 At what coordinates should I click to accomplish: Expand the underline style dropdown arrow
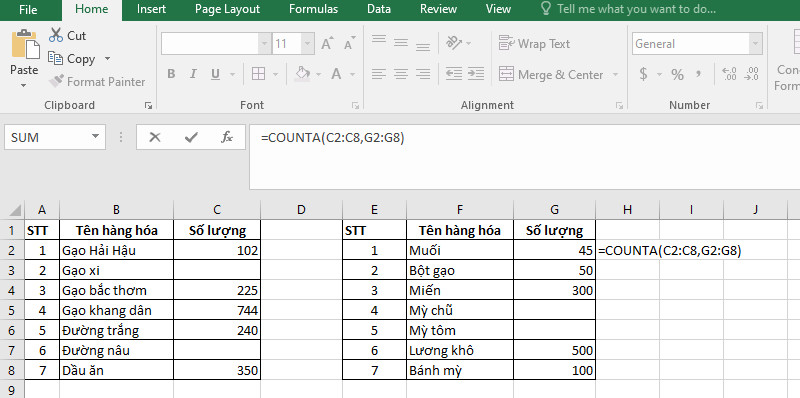pyautogui.click(x=233, y=75)
